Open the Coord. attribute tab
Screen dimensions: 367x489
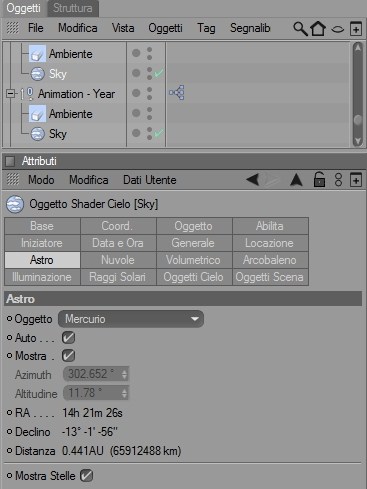[118, 226]
